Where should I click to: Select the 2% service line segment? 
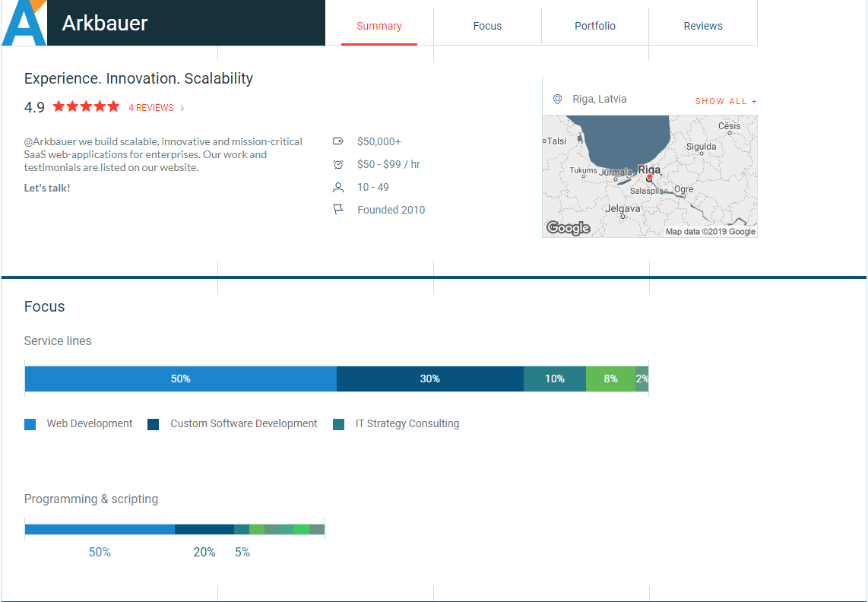pos(642,379)
